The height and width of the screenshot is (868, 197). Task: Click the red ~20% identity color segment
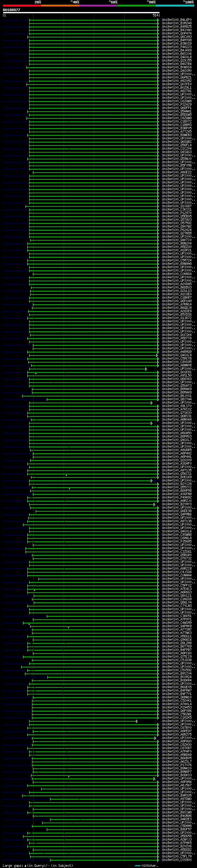tap(22, 6)
